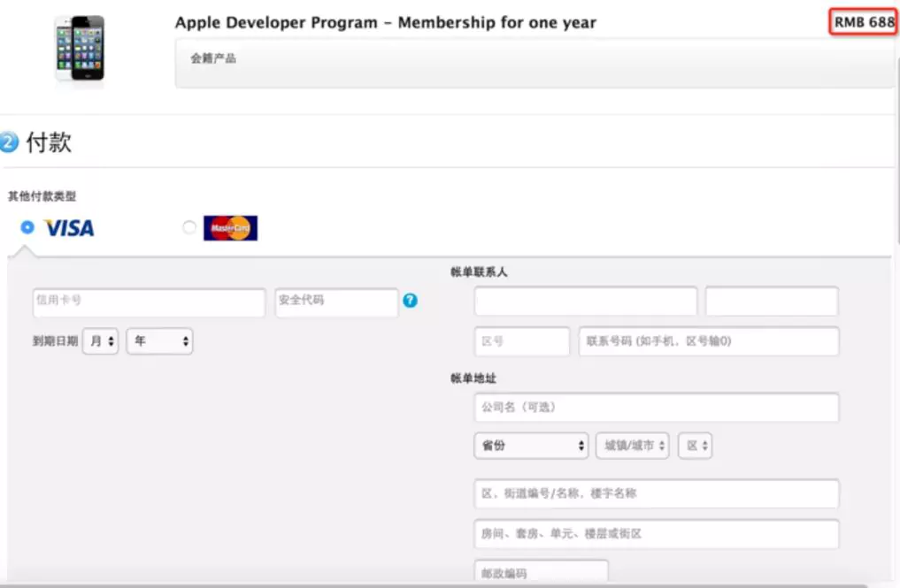This screenshot has height=588, width=900.
Task: Select the VISA payment radio button
Action: pyautogui.click(x=27, y=227)
